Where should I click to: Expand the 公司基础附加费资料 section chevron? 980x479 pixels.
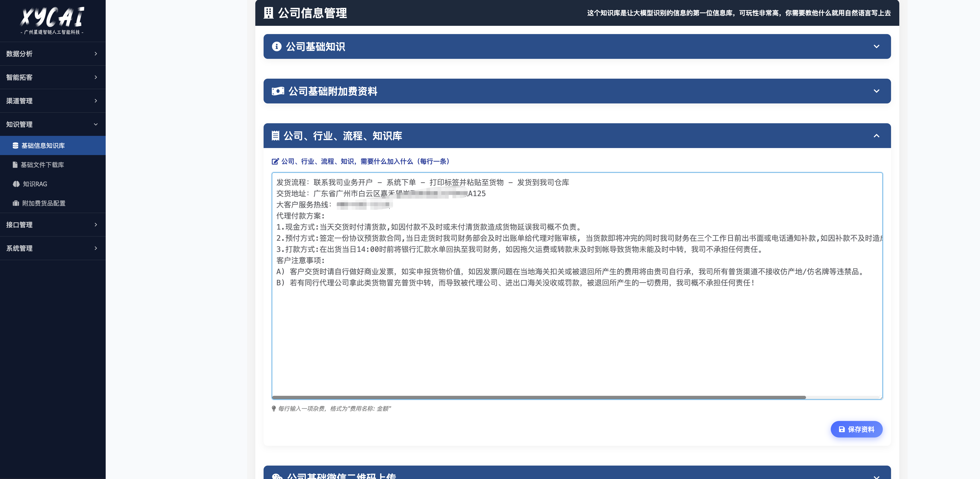pos(877,91)
